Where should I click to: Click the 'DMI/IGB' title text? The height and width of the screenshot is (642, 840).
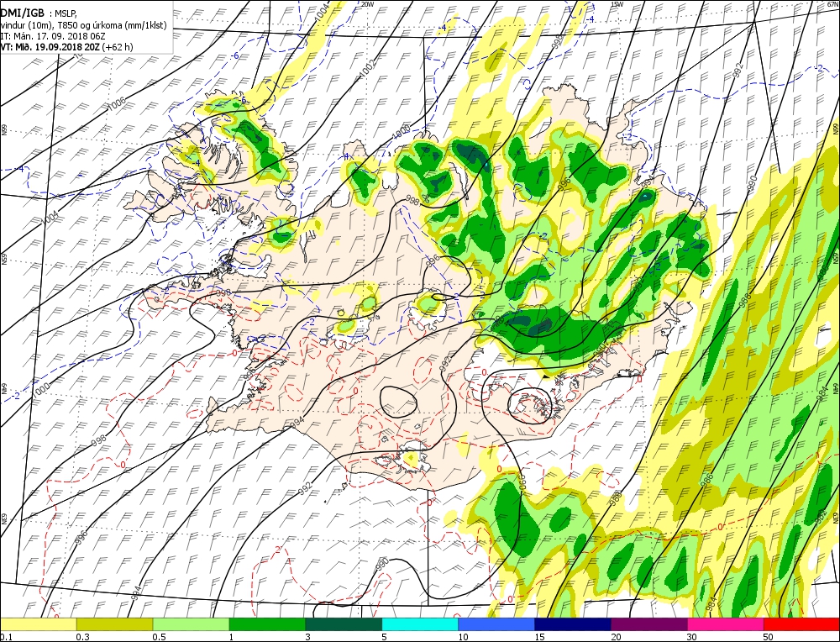click(x=22, y=13)
